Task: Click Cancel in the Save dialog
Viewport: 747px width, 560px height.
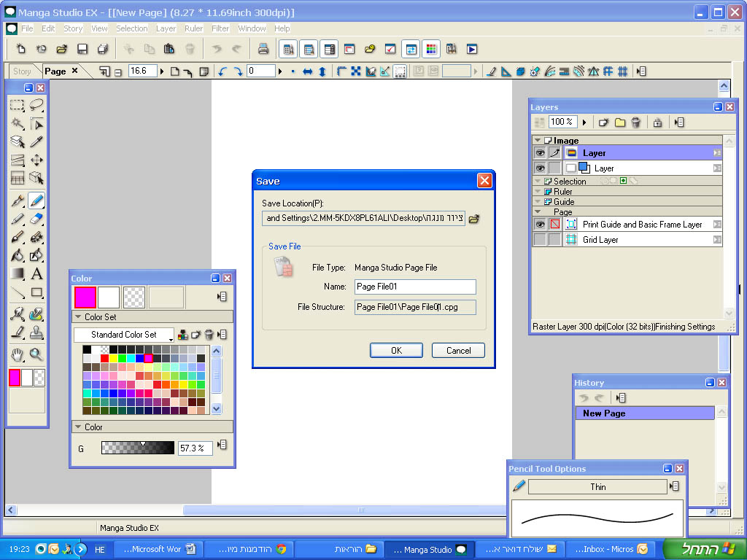Action: click(458, 351)
